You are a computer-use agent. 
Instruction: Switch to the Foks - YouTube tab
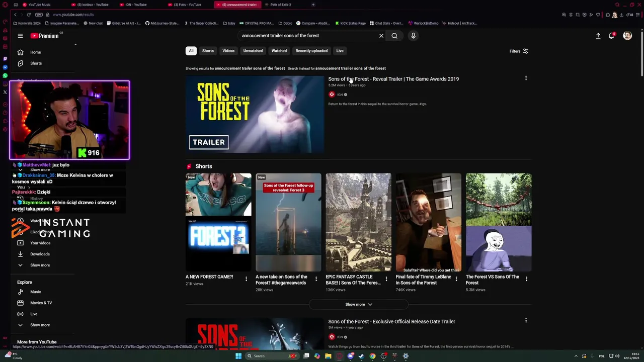187,5
